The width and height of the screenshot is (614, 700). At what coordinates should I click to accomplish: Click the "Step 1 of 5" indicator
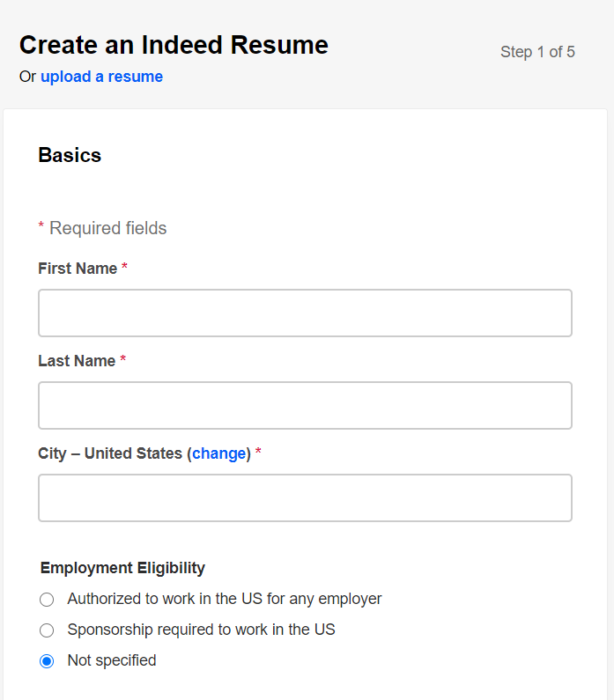coord(537,52)
